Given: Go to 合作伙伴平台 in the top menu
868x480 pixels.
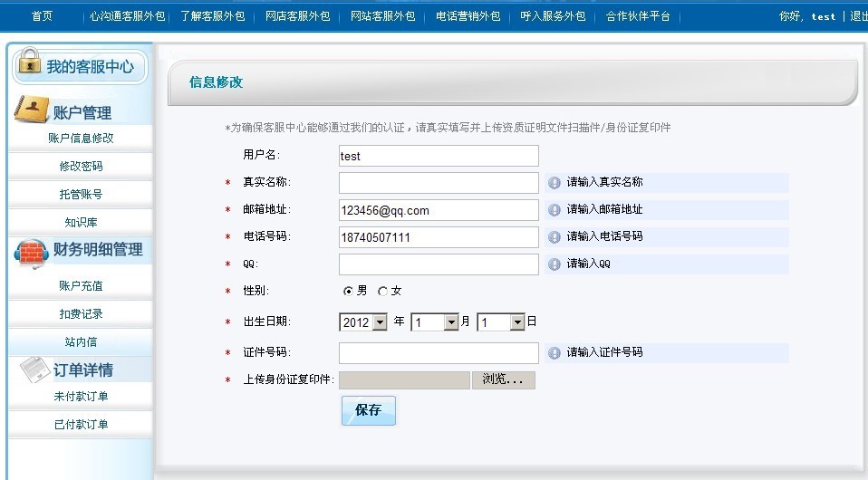Looking at the screenshot, I should tap(638, 16).
